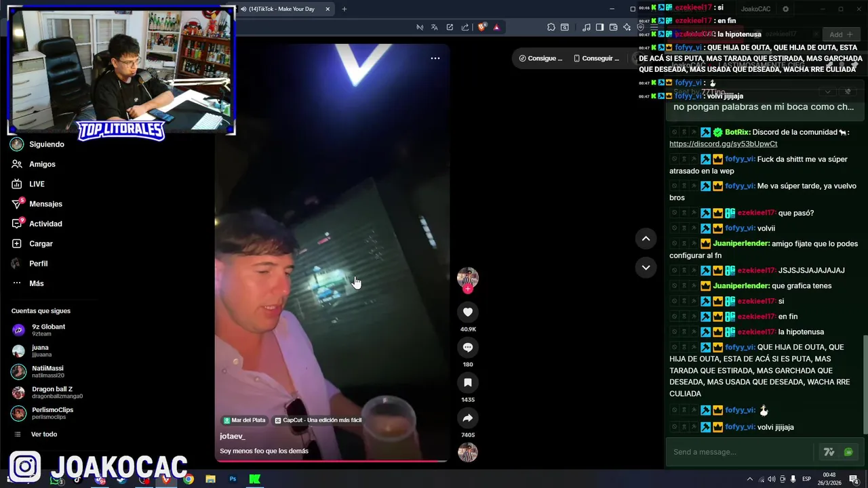Open Chrome from taskbar

[x=188, y=479]
